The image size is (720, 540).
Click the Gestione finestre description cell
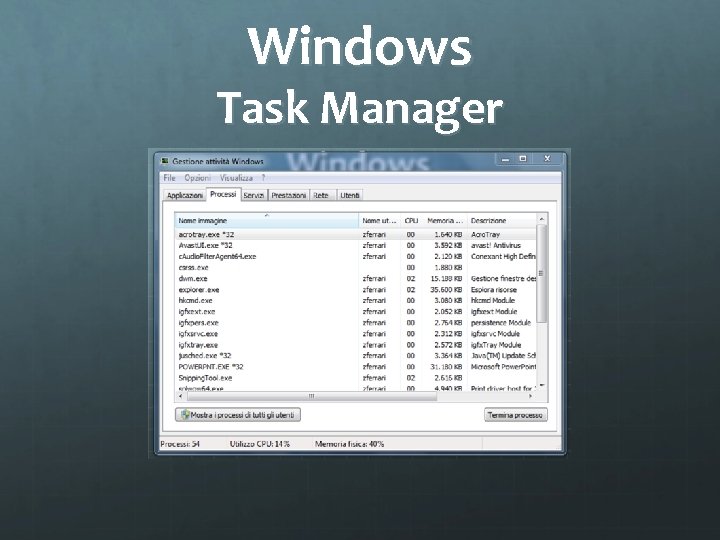pyautogui.click(x=503, y=278)
